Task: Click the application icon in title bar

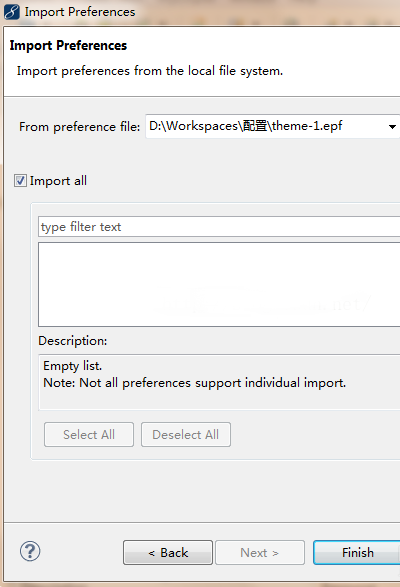Action: coord(12,12)
